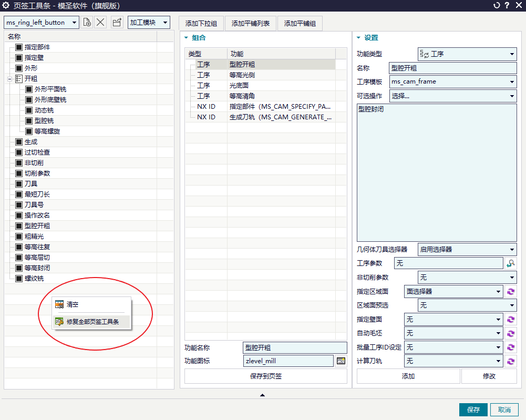The width and height of the screenshot is (526, 420).
Task: Click the 外形平面铣 item icon
Action: pos(29,89)
